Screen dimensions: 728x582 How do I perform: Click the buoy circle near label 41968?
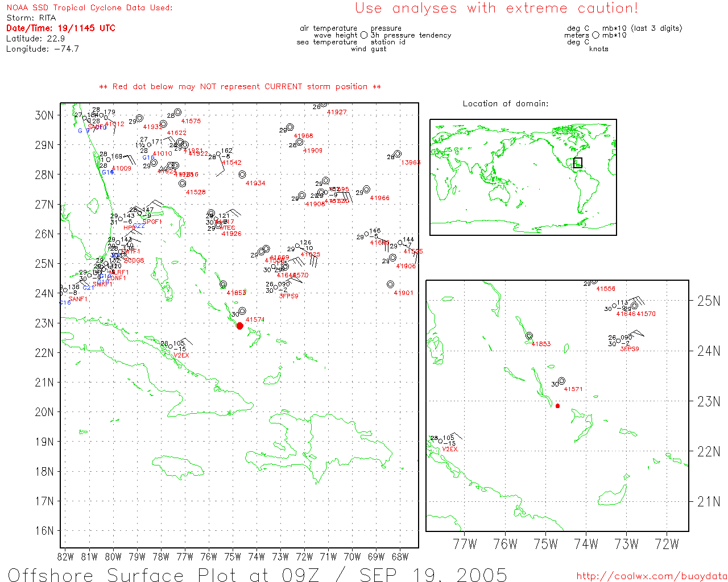click(290, 127)
